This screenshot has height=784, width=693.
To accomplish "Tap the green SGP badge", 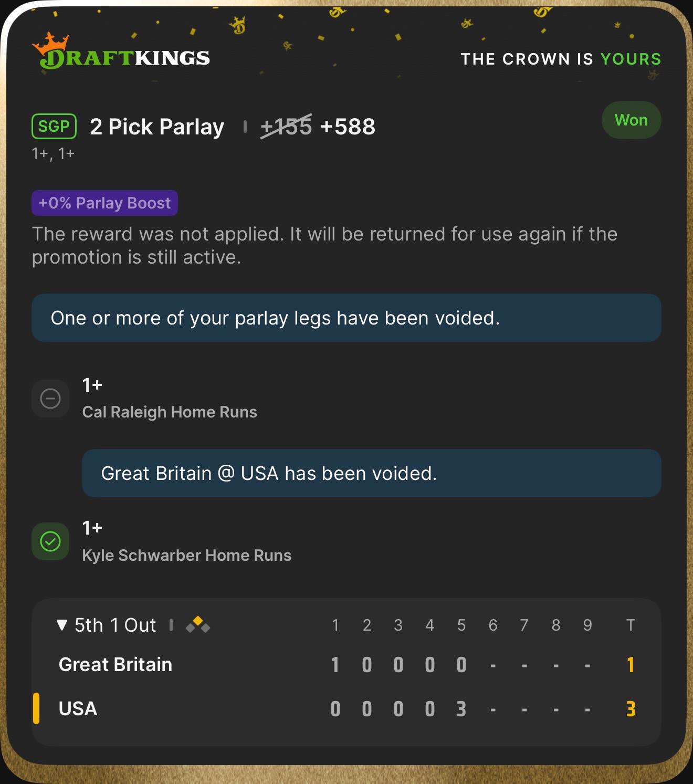I will coord(54,127).
